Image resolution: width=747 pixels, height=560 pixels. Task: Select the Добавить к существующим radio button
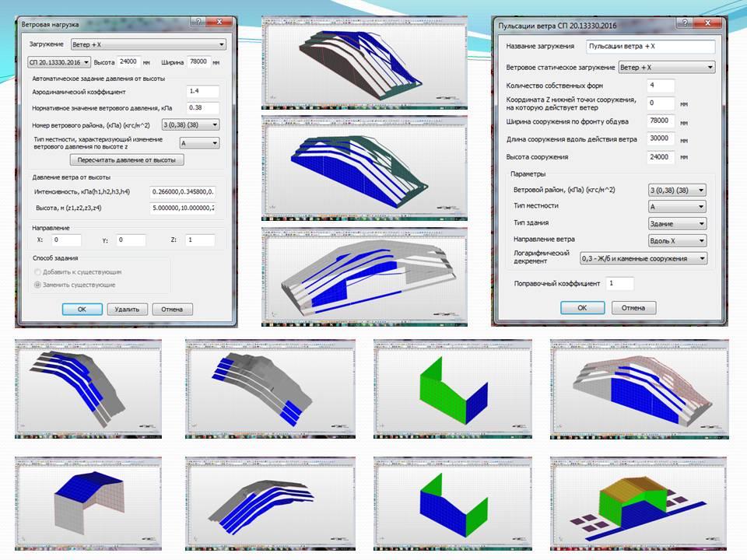click(39, 272)
